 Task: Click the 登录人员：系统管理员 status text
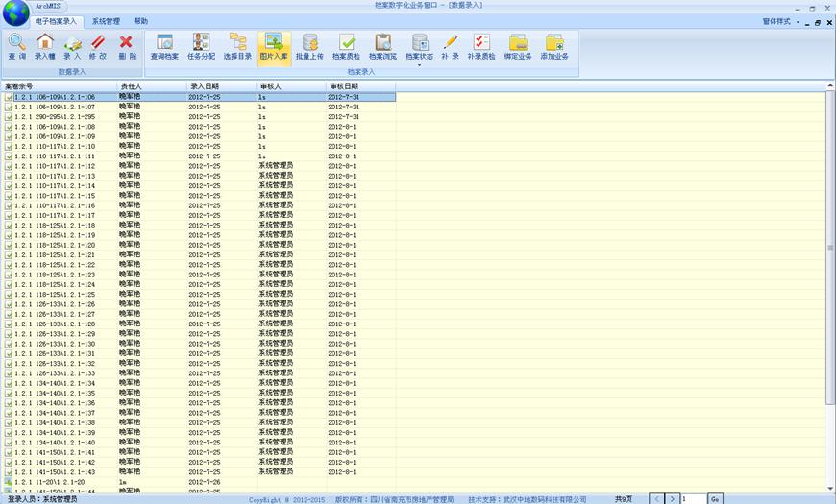[x=42, y=499]
